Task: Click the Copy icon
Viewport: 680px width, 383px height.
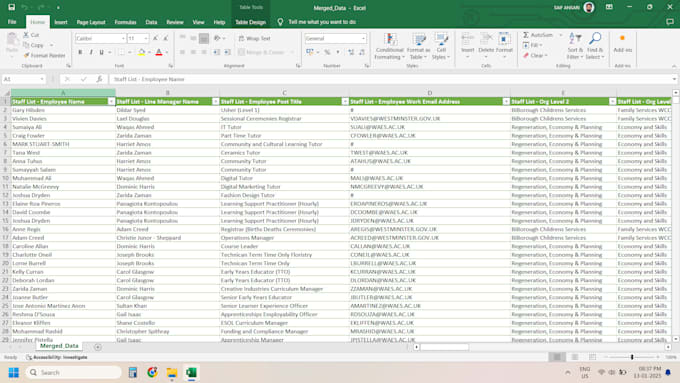Action: [x=26, y=45]
